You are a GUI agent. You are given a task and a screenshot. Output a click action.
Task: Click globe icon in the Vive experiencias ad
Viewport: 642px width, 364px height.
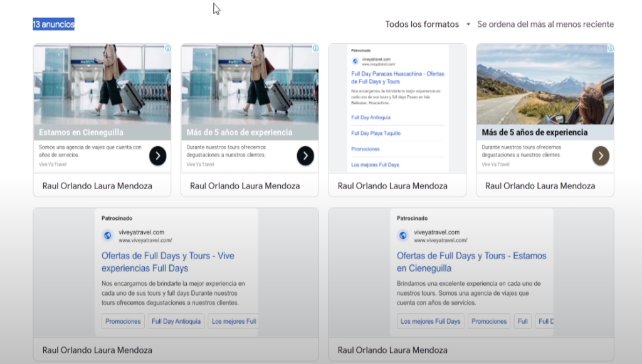coord(108,236)
